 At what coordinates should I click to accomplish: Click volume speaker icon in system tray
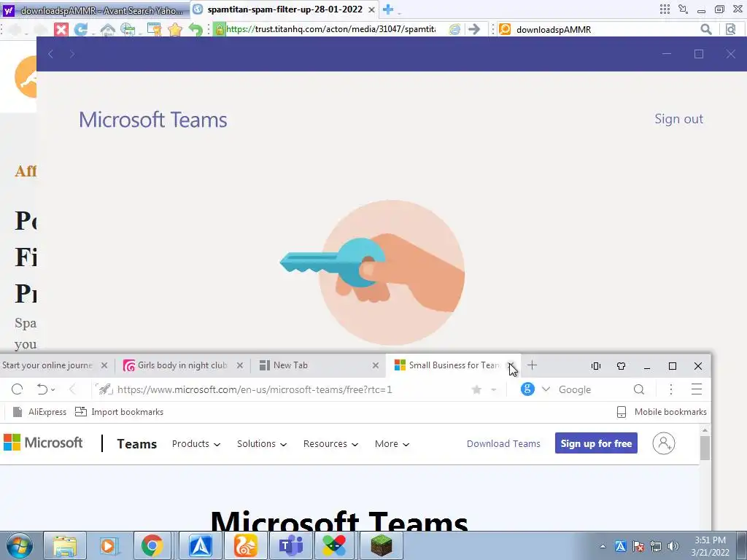click(x=673, y=546)
